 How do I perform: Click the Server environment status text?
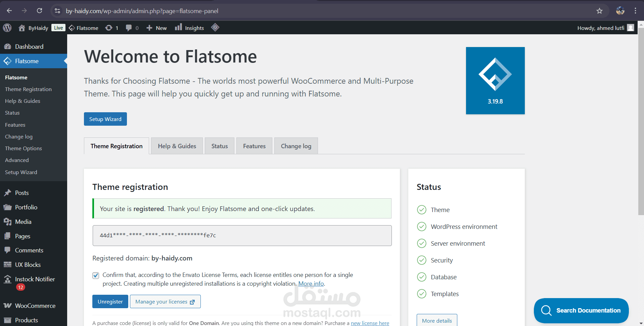pos(458,243)
